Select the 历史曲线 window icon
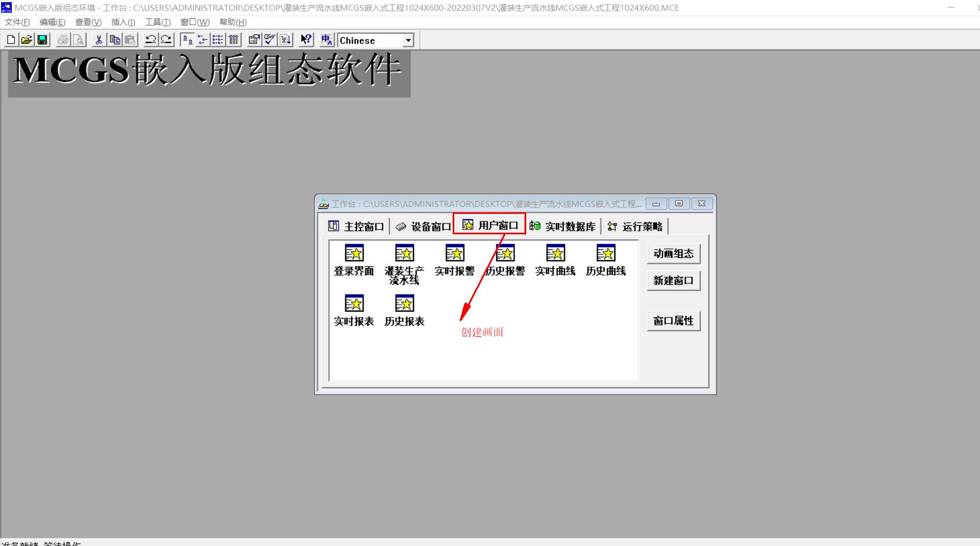This screenshot has height=546, width=980. point(606,261)
